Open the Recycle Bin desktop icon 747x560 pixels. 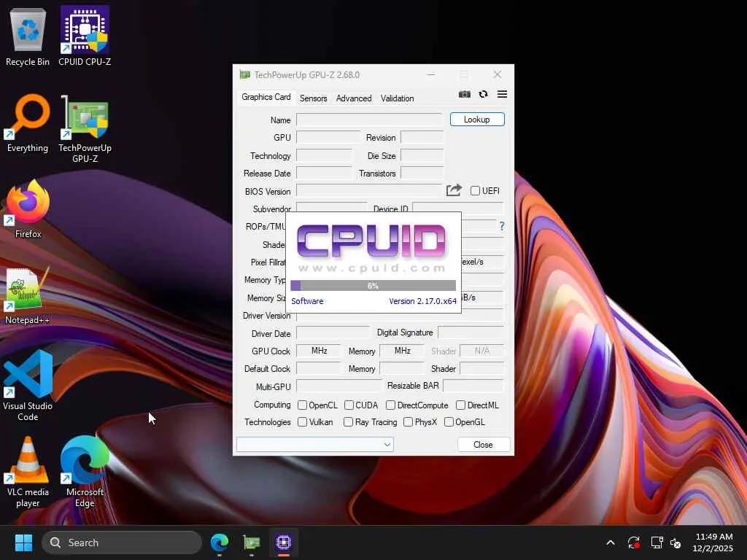tap(28, 37)
